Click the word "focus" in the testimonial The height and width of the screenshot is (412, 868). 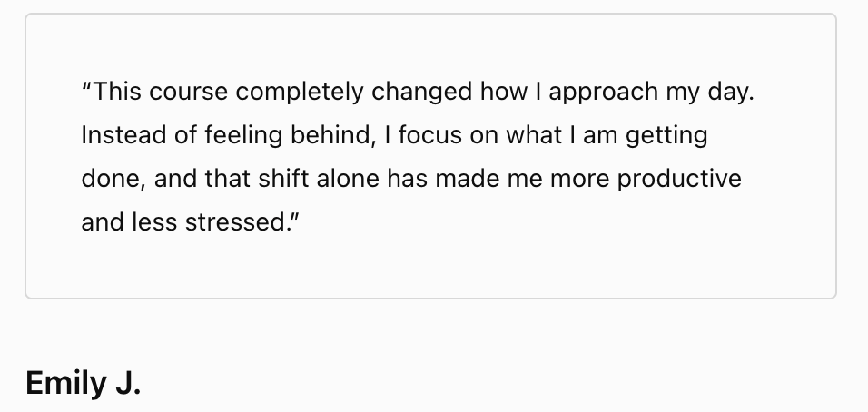pyautogui.click(x=430, y=135)
